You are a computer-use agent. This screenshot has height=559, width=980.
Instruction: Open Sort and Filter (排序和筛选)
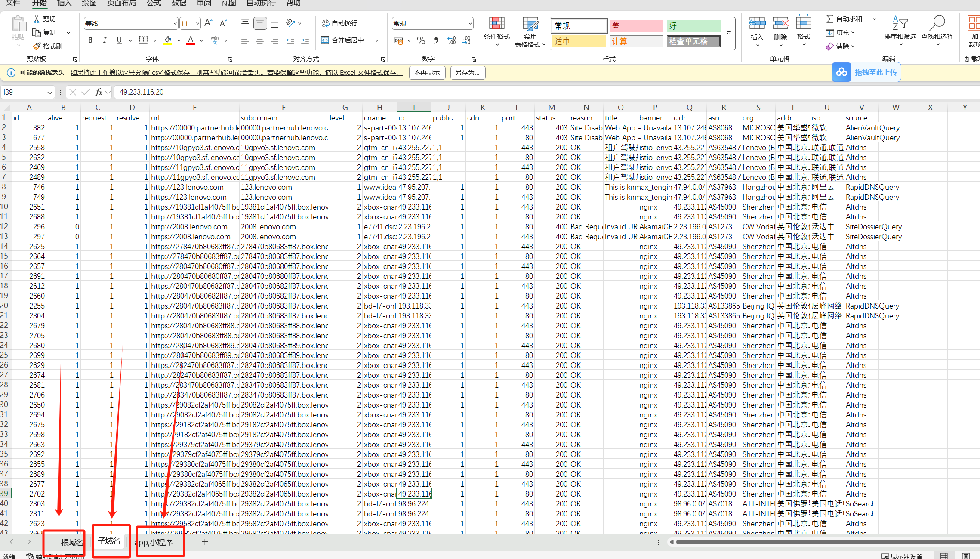coord(900,31)
